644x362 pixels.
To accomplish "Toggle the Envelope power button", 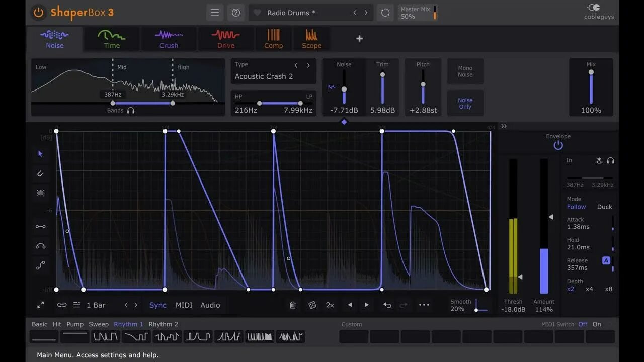I will (x=558, y=145).
